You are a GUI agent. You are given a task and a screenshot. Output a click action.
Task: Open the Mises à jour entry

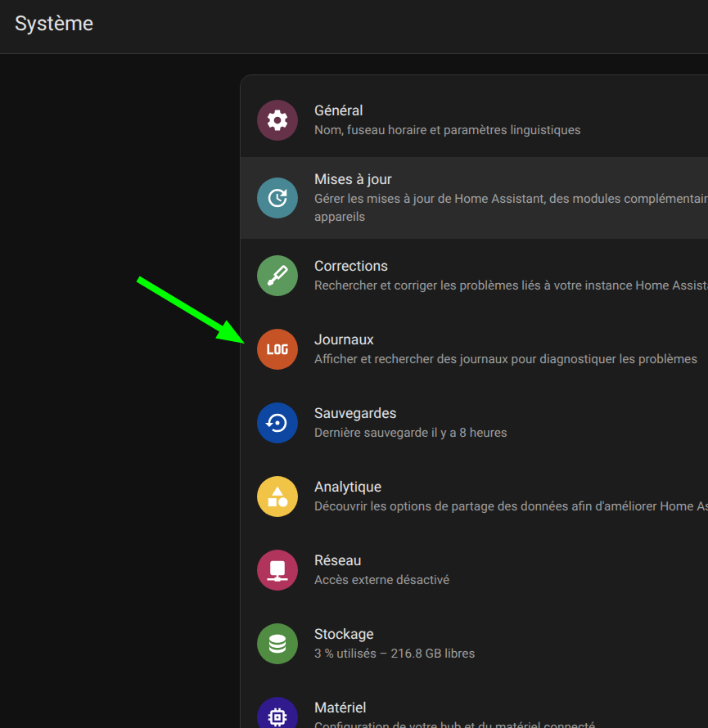[x=353, y=179]
